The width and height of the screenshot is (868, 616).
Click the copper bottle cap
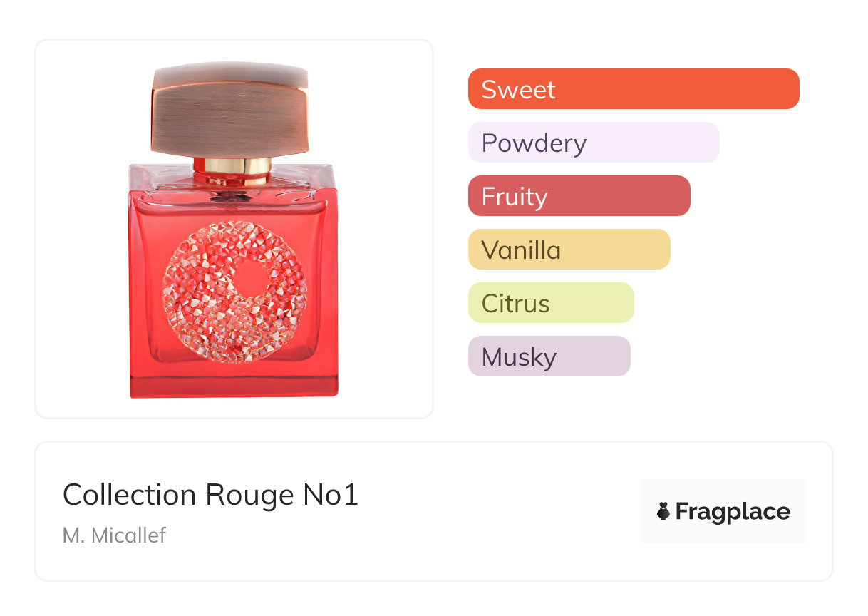229,111
